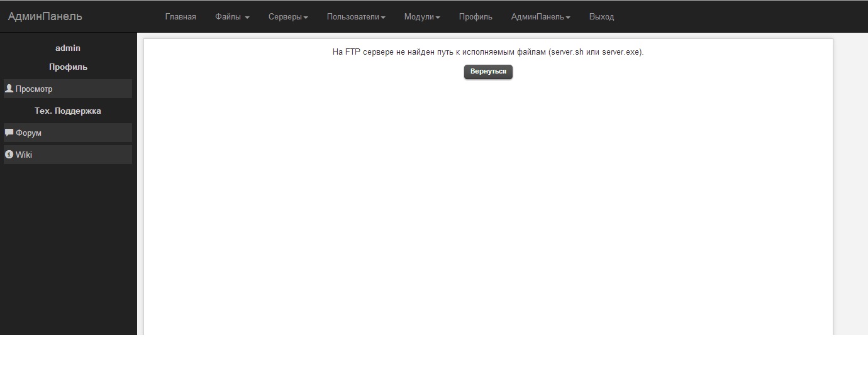
Task: Open the Форум support link
Action: coord(28,133)
